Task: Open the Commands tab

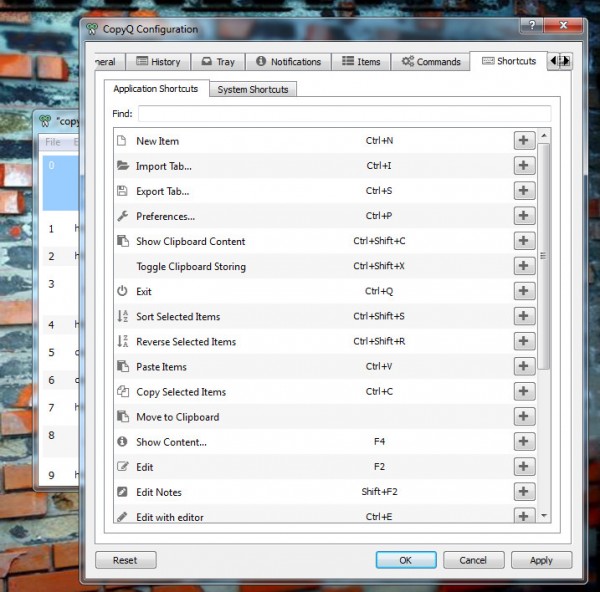Action: pos(430,62)
